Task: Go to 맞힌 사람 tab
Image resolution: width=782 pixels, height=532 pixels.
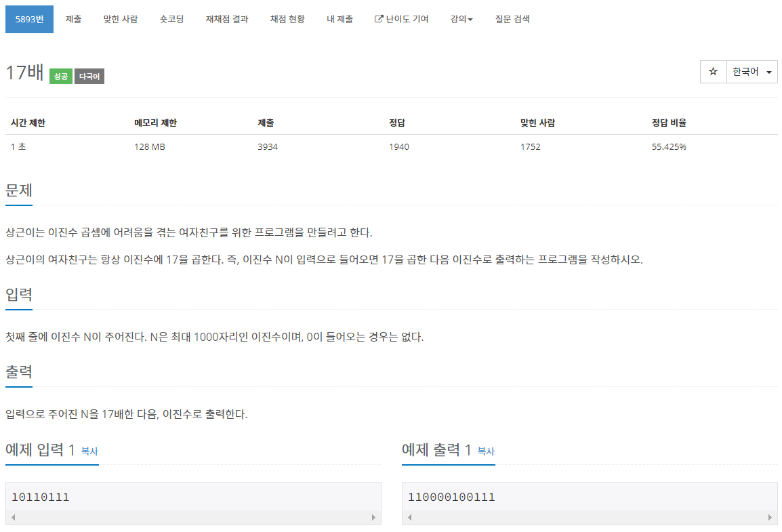Action: [x=120, y=19]
